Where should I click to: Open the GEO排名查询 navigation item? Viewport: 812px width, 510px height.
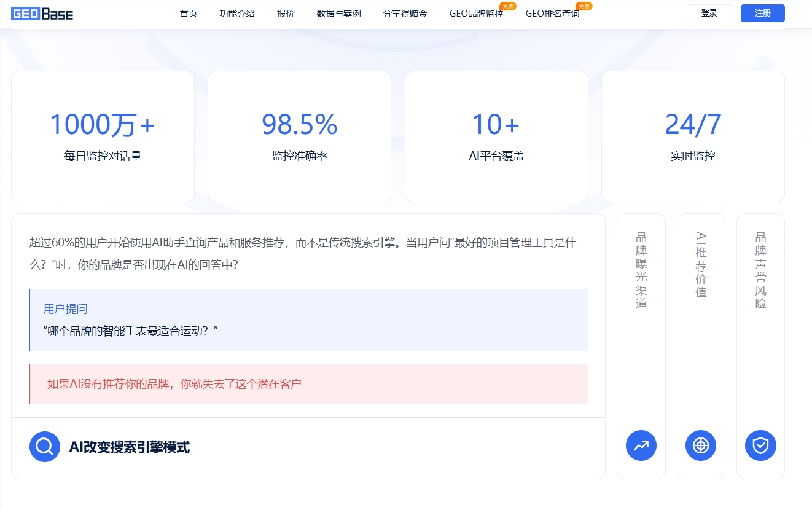[553, 13]
